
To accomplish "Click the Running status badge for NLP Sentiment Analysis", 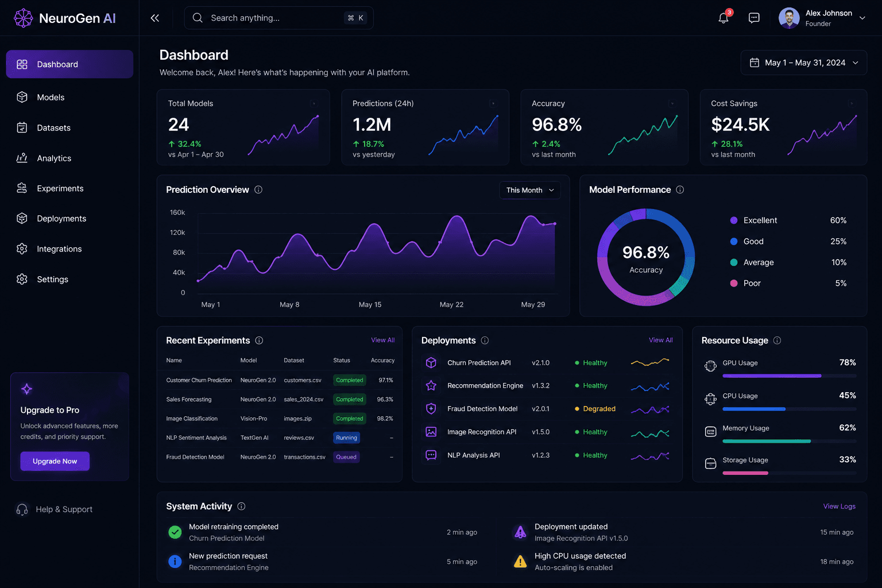I will coord(347,438).
